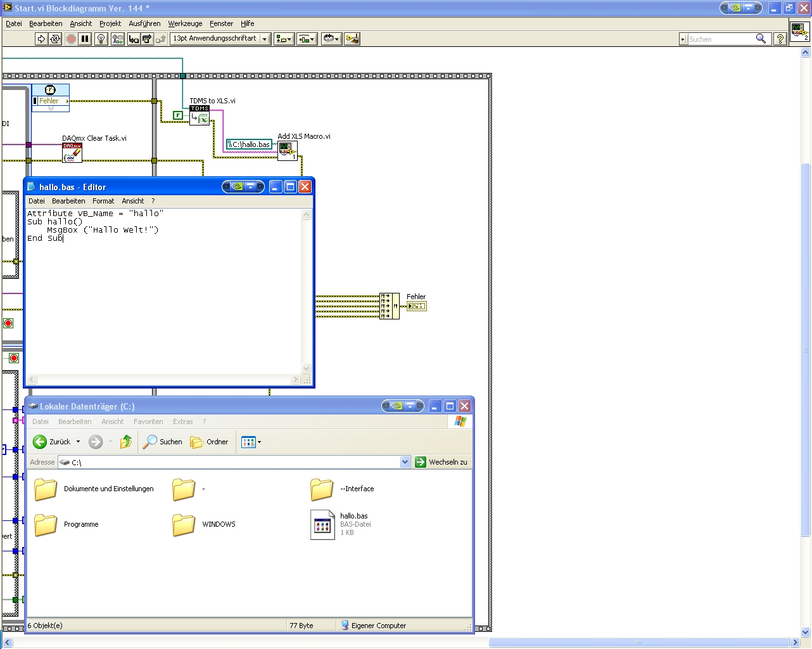Screen dimensions: 812x649
Task: Click Wechseln zu button in Explorer
Action: [441, 462]
